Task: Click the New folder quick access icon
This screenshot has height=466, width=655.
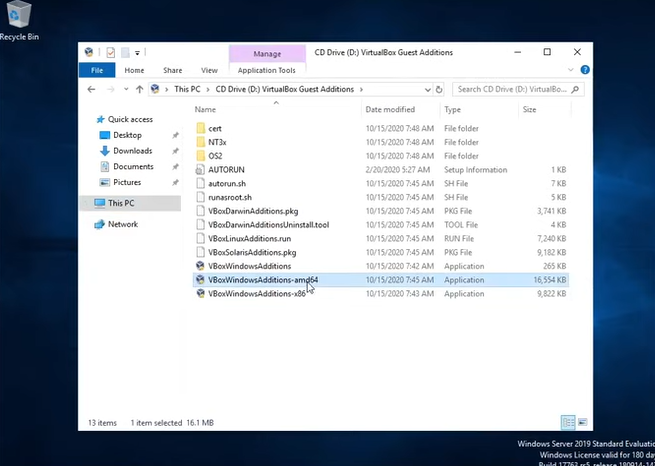Action: coord(125,52)
